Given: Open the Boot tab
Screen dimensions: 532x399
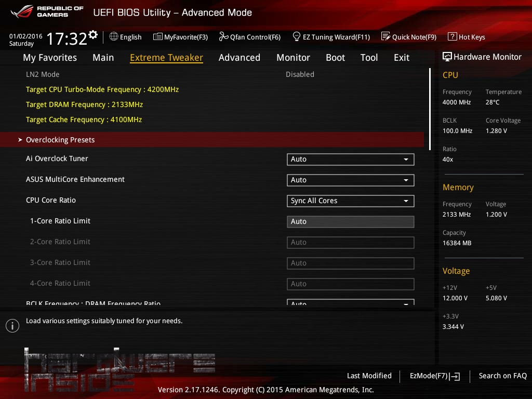Looking at the screenshot, I should click(335, 58).
